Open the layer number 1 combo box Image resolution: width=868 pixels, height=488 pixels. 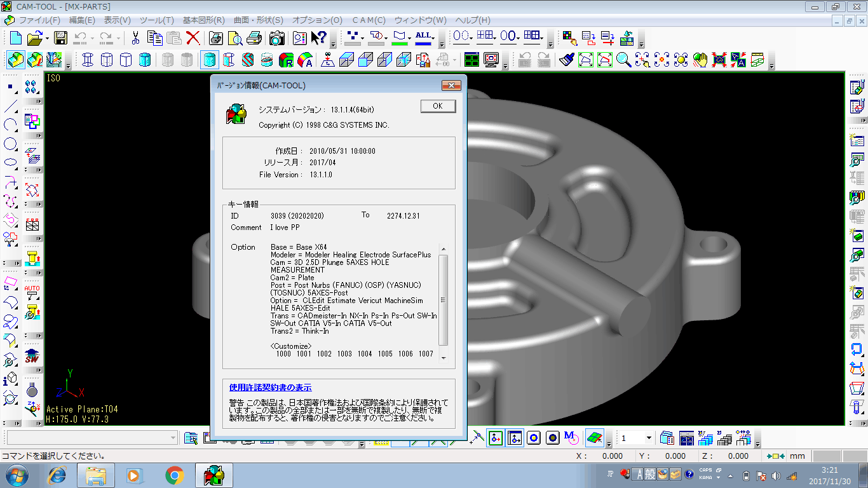pyautogui.click(x=637, y=438)
